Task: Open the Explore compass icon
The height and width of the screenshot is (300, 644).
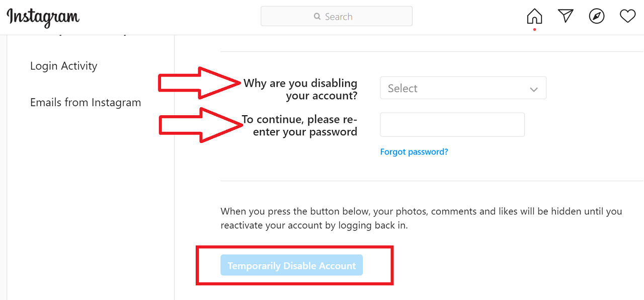Action: (597, 17)
